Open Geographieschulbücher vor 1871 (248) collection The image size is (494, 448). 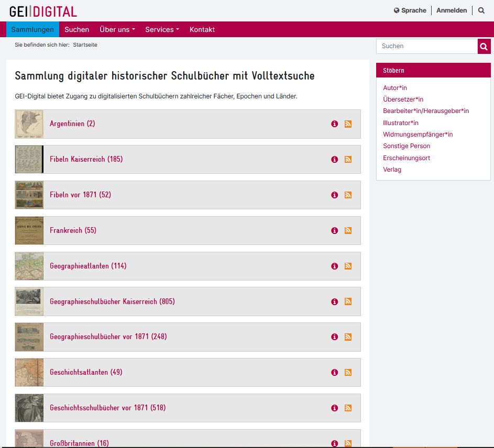tap(108, 337)
